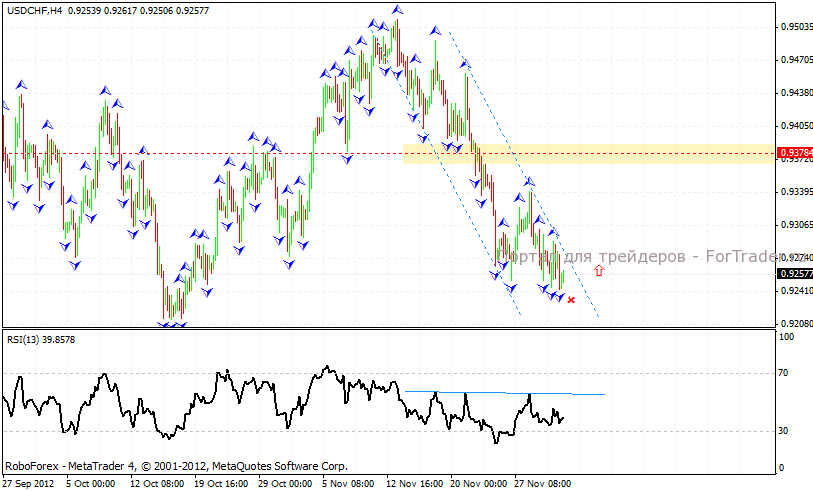Select the 12 Nov 16:00 time label
The height and width of the screenshot is (491, 813).
click(415, 482)
